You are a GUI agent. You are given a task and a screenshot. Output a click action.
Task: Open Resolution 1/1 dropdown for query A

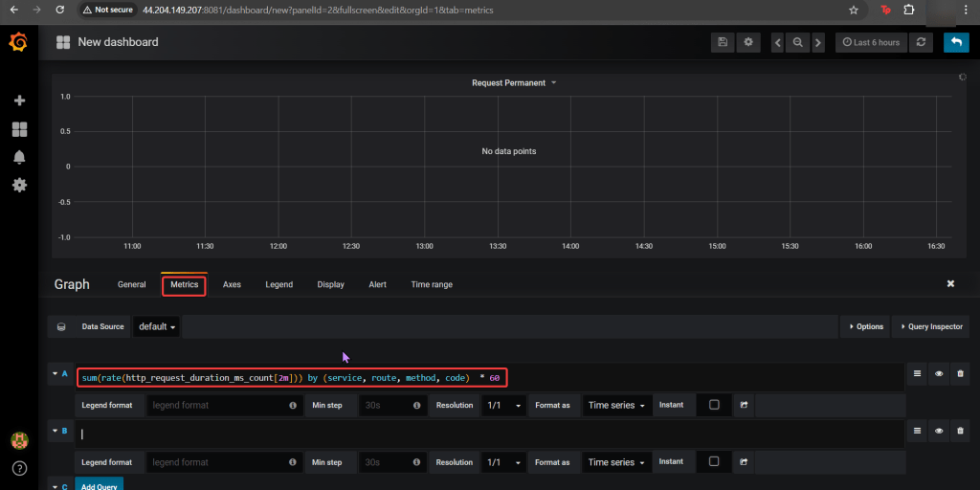[x=504, y=405]
